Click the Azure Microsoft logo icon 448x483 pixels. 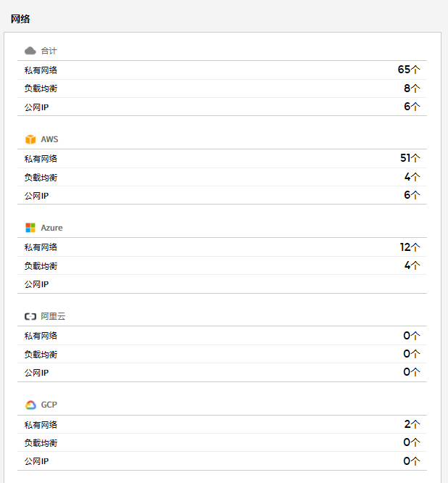pos(30,228)
